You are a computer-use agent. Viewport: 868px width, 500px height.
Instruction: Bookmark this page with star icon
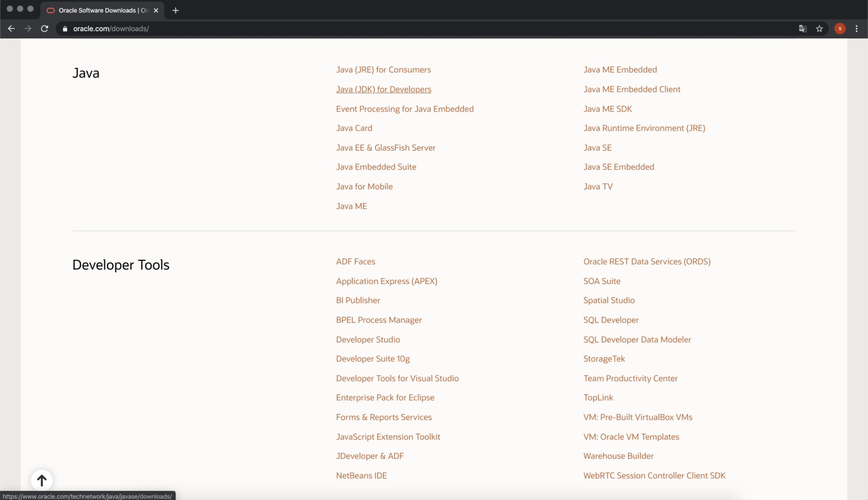(819, 29)
